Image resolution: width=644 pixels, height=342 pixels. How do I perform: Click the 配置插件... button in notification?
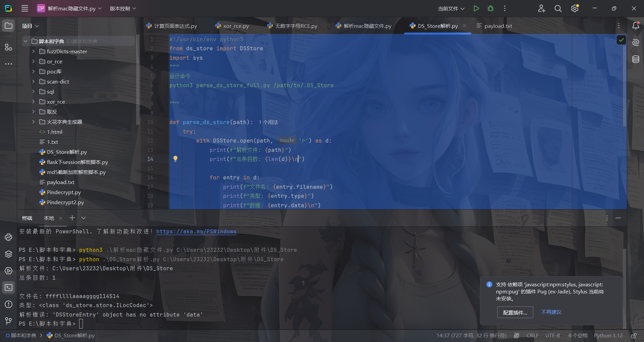coord(515,312)
